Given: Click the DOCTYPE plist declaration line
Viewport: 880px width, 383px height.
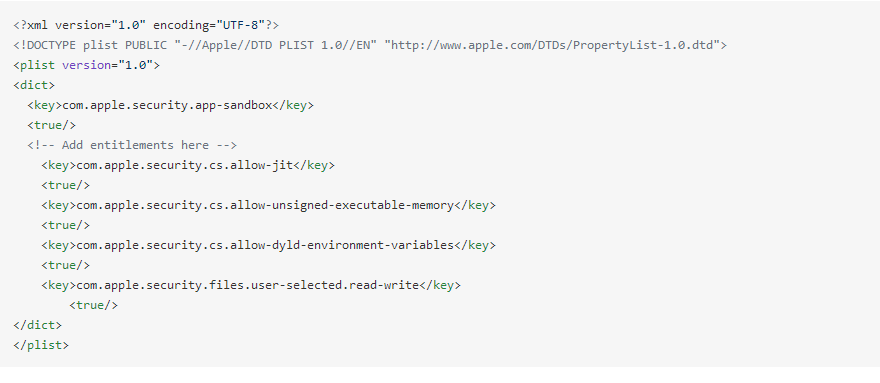Looking at the screenshot, I should (370, 45).
